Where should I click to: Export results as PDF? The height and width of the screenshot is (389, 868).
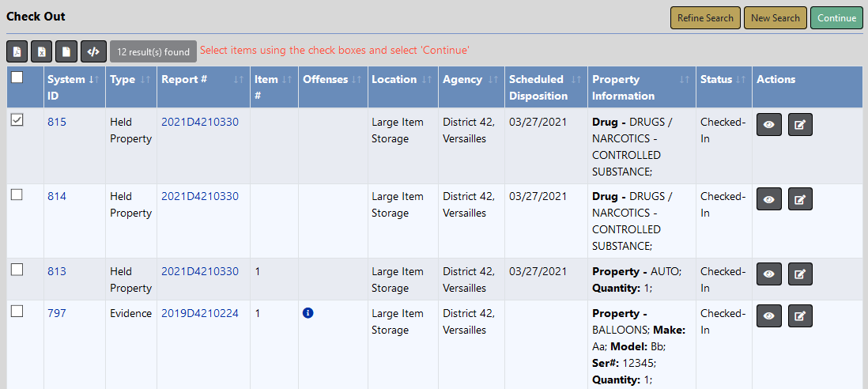click(x=17, y=51)
